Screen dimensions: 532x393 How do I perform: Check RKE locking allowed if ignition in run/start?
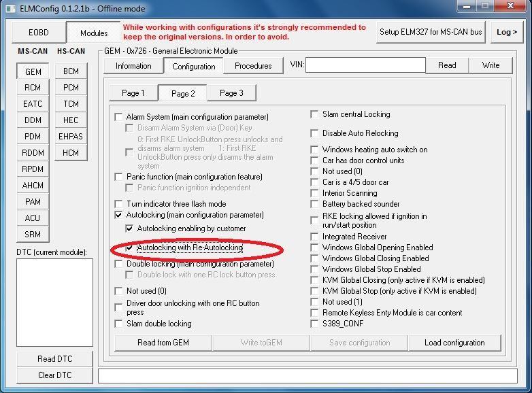coord(314,220)
